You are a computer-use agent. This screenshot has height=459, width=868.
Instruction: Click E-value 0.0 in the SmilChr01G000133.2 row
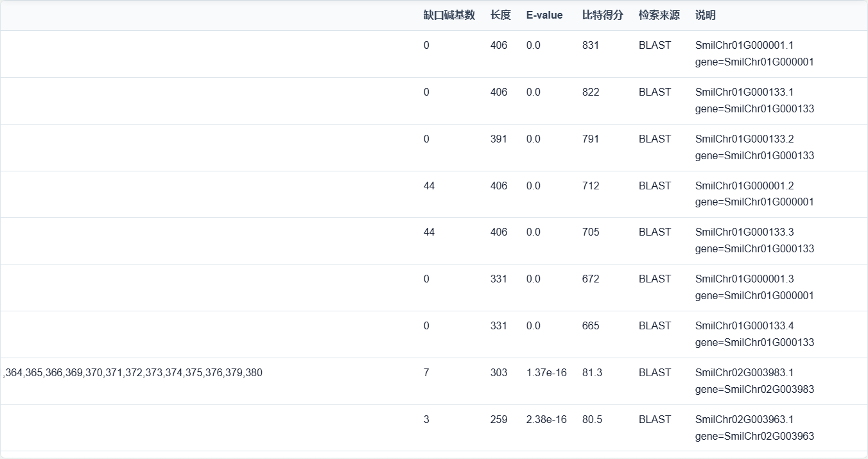(534, 139)
